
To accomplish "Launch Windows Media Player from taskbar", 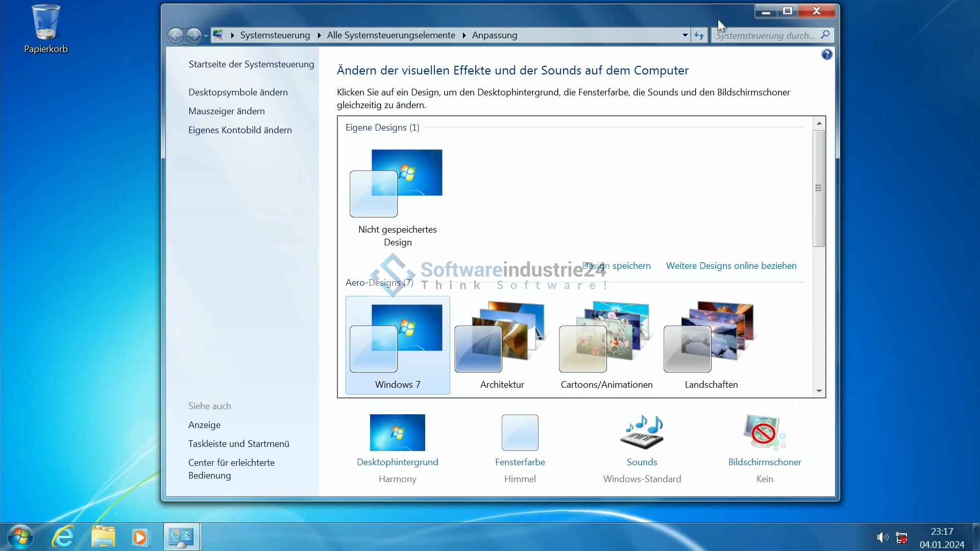I will pyautogui.click(x=139, y=537).
